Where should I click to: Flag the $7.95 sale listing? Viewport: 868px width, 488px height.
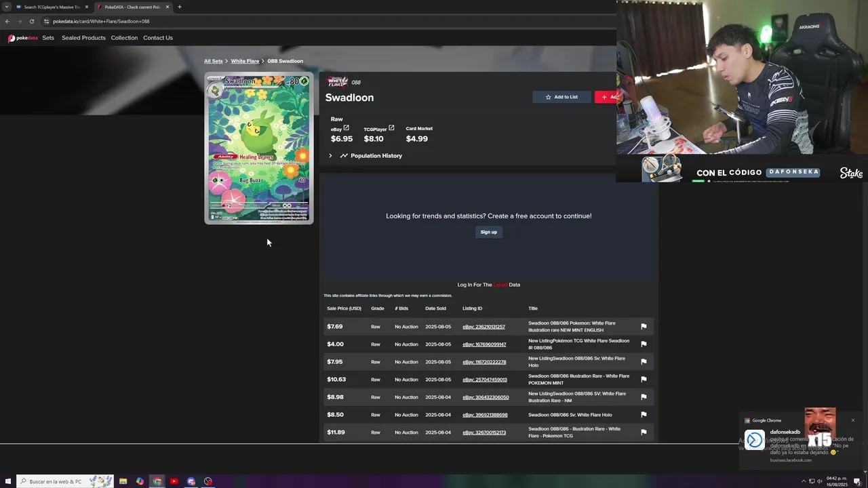pyautogui.click(x=644, y=362)
